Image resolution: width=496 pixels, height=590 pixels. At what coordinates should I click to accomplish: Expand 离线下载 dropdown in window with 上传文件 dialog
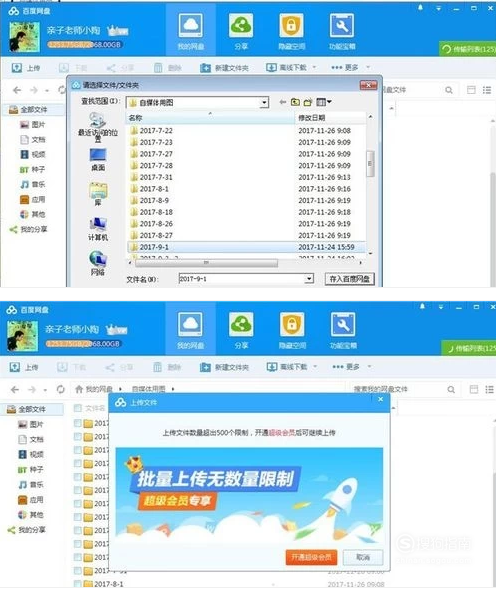pyautogui.click(x=315, y=366)
